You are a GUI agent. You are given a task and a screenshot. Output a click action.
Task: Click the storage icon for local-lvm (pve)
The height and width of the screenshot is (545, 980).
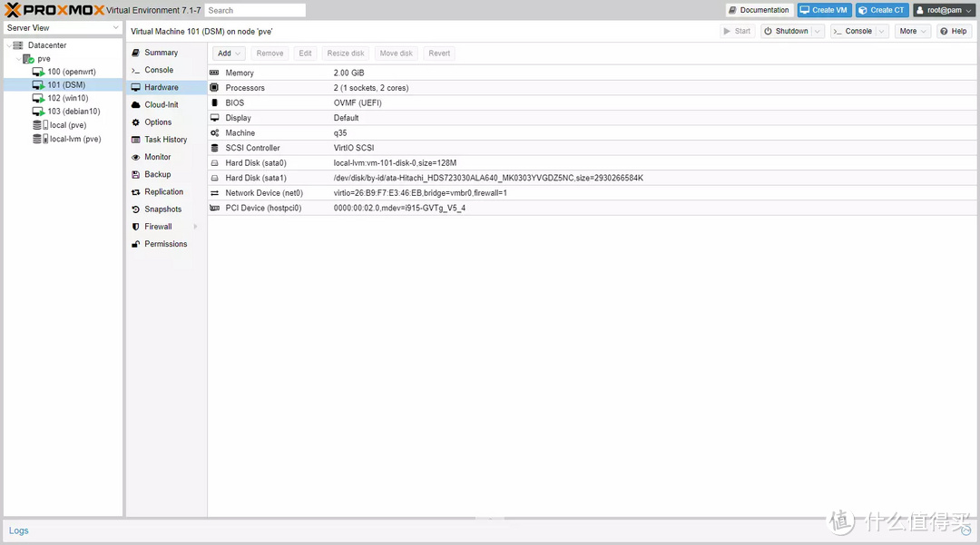tap(40, 139)
